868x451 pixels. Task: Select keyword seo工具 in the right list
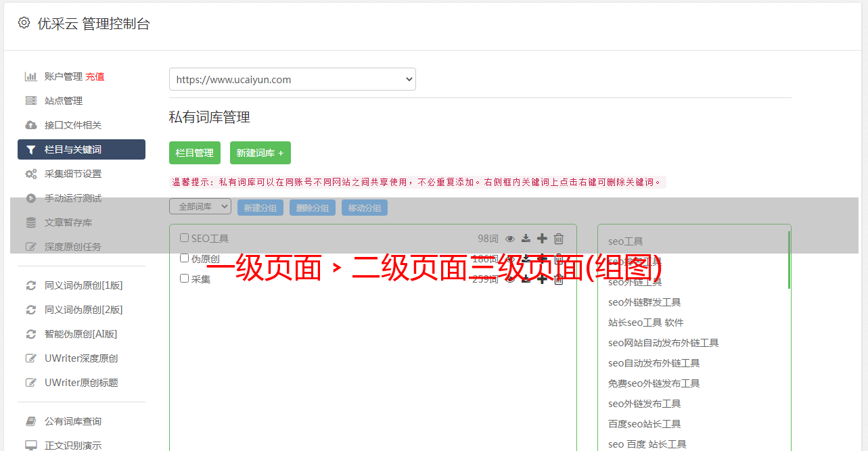coord(626,241)
